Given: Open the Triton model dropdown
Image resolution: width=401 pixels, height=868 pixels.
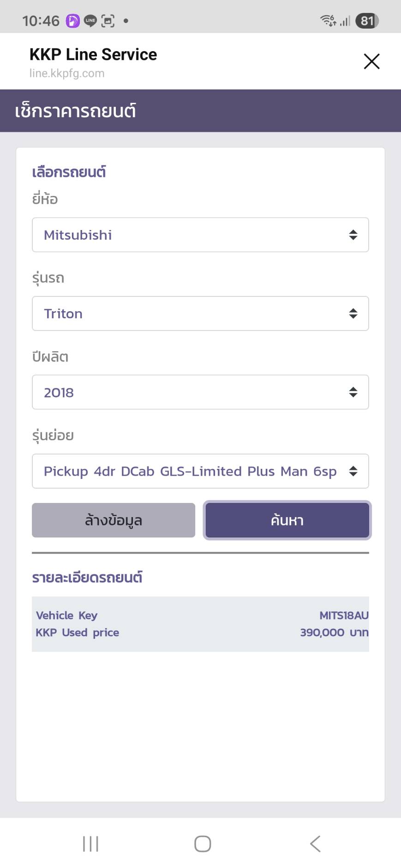Looking at the screenshot, I should click(200, 314).
